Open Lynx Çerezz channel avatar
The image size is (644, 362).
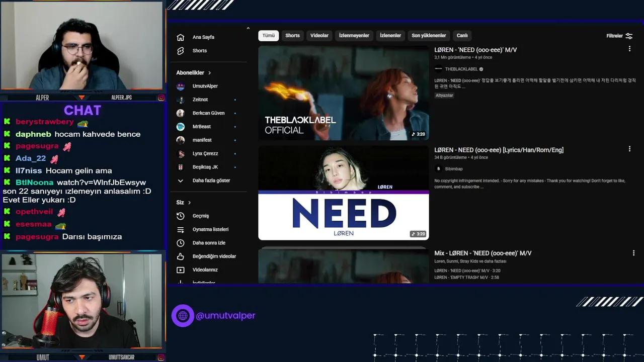coord(181,153)
